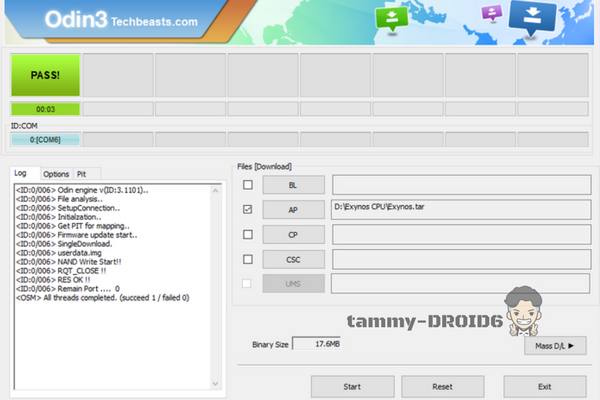This screenshot has height=400, width=600.
Task: Click the Start button
Action: click(x=352, y=387)
